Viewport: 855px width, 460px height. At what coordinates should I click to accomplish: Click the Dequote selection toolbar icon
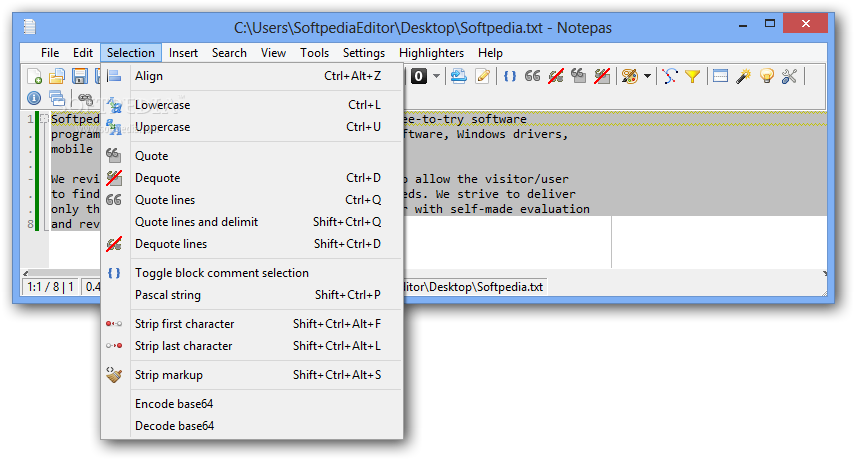click(x=602, y=76)
